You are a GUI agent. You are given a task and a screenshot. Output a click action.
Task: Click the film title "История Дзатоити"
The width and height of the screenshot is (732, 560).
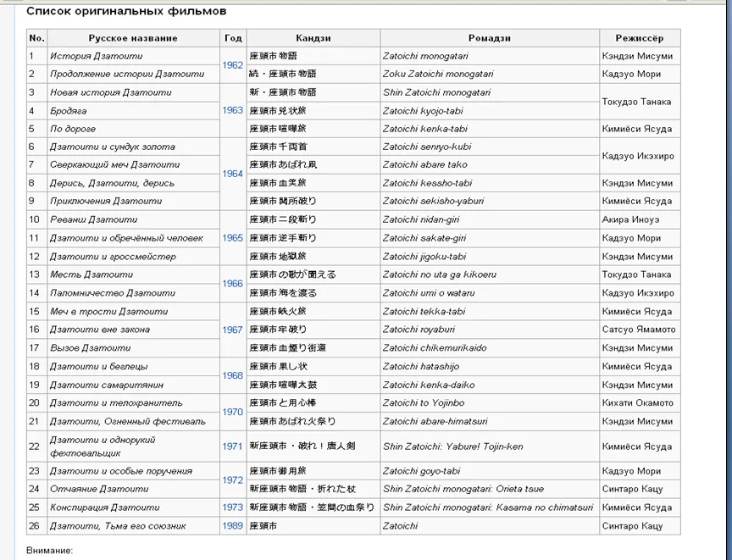pyautogui.click(x=96, y=56)
